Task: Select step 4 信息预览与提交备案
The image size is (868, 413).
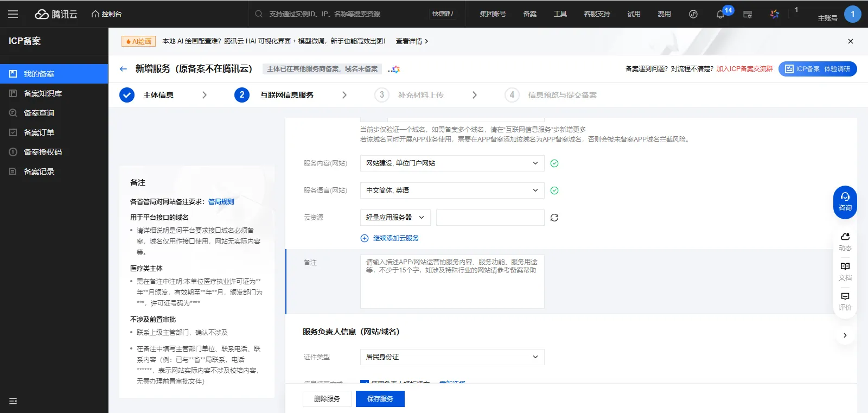Action: point(551,95)
